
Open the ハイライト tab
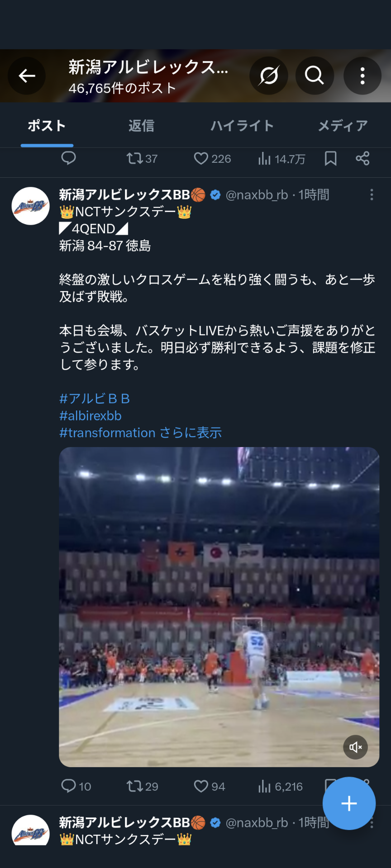pyautogui.click(x=242, y=126)
